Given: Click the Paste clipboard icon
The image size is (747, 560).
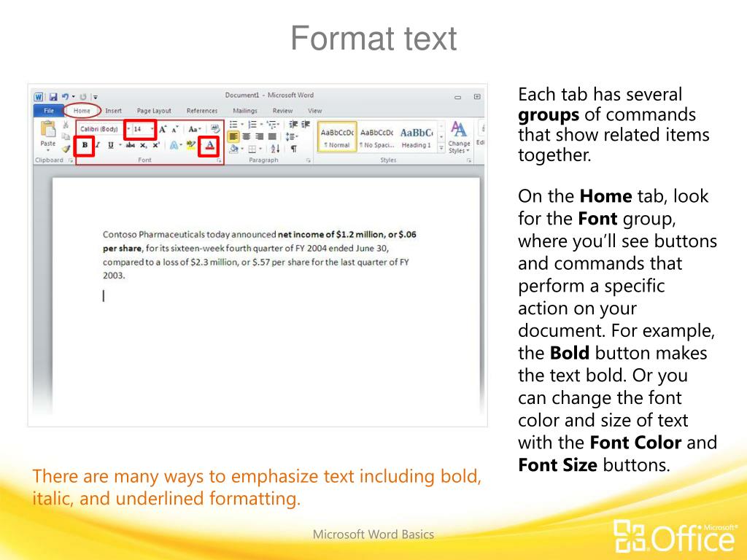Looking at the screenshot, I should tap(47, 129).
